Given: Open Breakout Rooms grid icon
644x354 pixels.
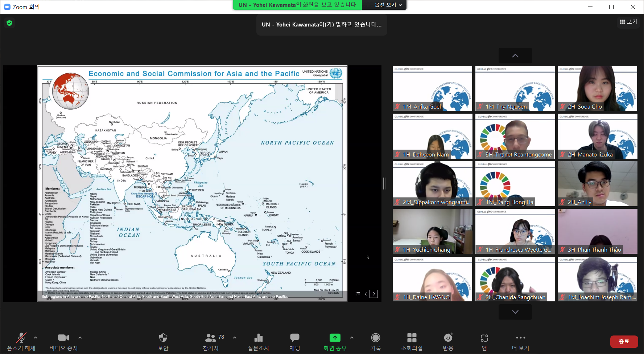Looking at the screenshot, I should point(412,338).
